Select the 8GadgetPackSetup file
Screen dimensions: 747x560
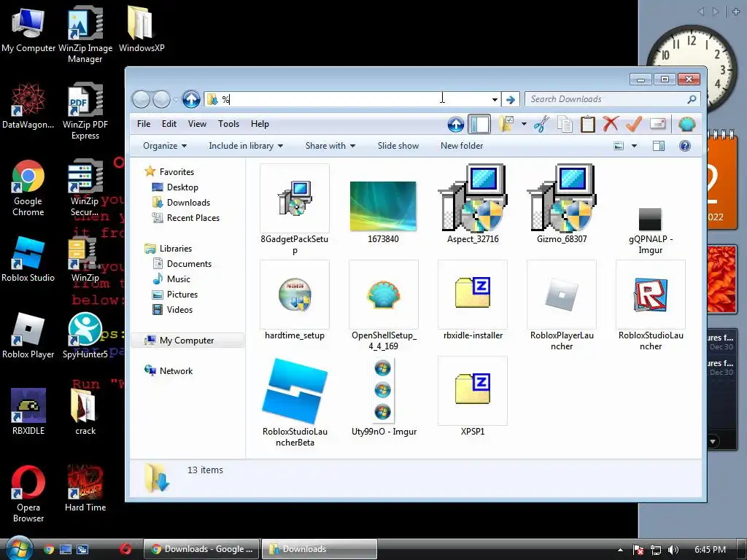(295, 209)
